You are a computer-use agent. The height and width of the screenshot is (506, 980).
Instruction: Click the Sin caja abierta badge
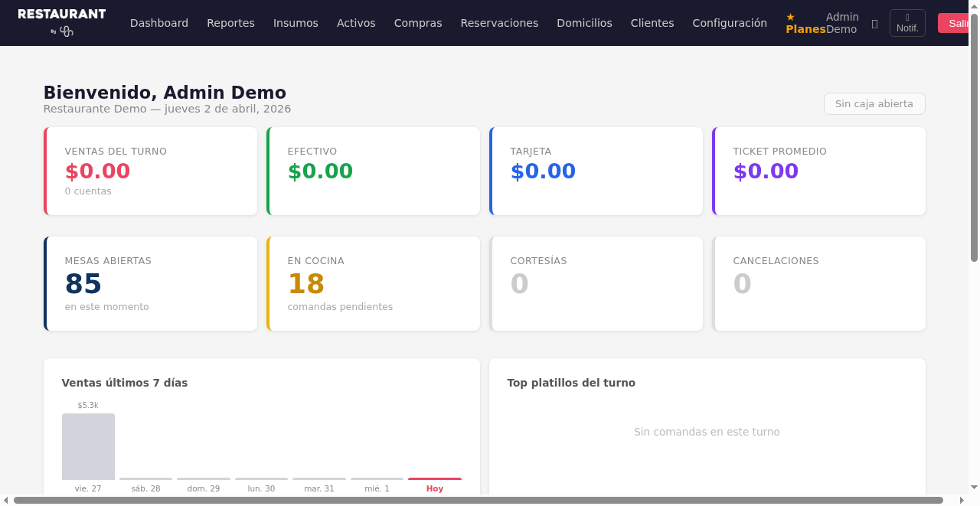874,103
